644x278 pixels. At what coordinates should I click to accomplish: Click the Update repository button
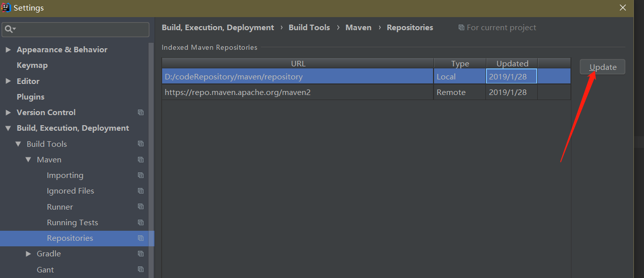tap(602, 67)
